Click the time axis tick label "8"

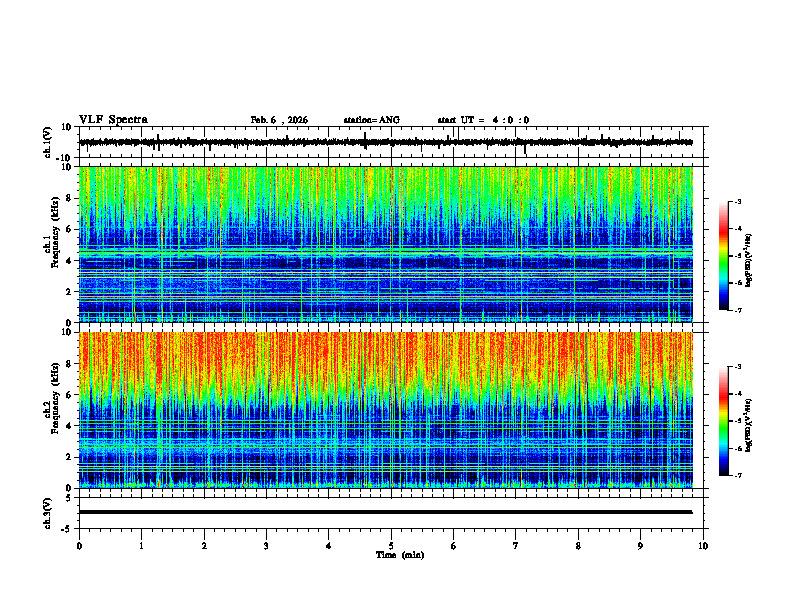click(x=578, y=546)
